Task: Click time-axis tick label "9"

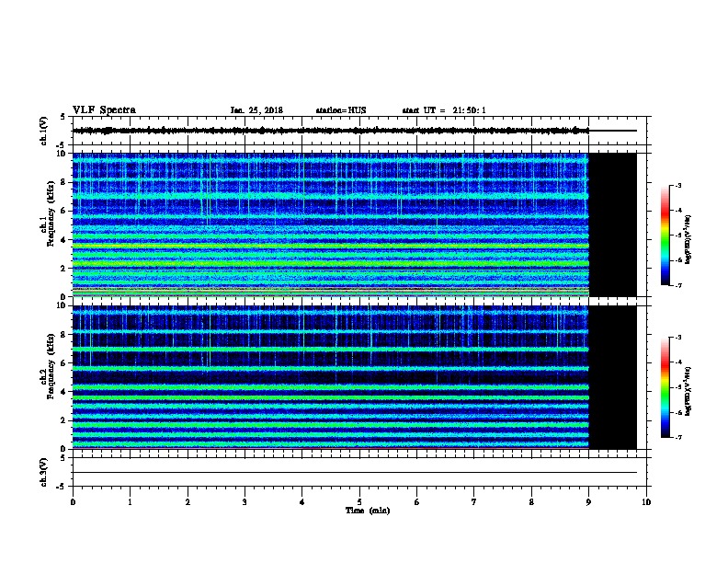Action: (588, 502)
